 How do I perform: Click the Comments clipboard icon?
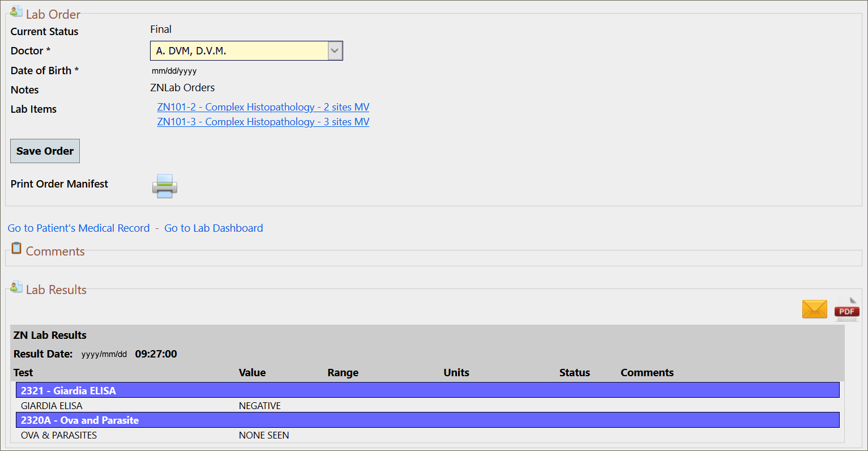(x=16, y=248)
